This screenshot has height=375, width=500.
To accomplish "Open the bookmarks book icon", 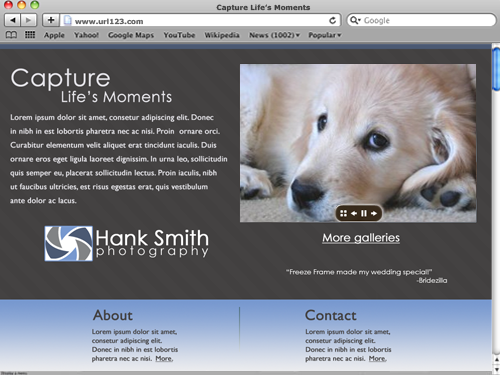I will click(11, 35).
